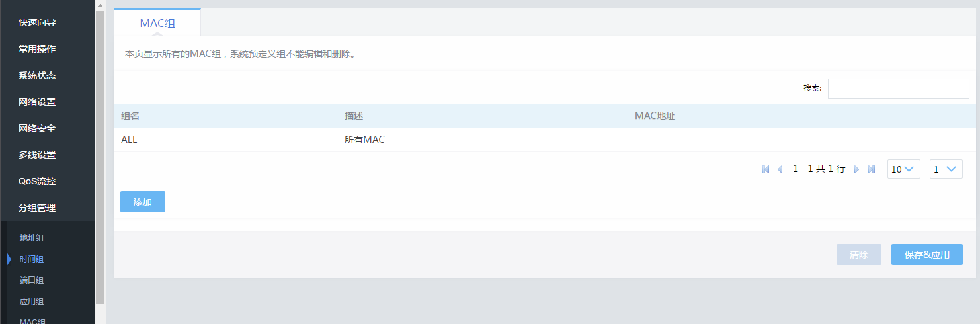Image resolution: width=980 pixels, height=324 pixels.
Task: Collapse the 分组管理 menu section
Action: pyautogui.click(x=37, y=208)
